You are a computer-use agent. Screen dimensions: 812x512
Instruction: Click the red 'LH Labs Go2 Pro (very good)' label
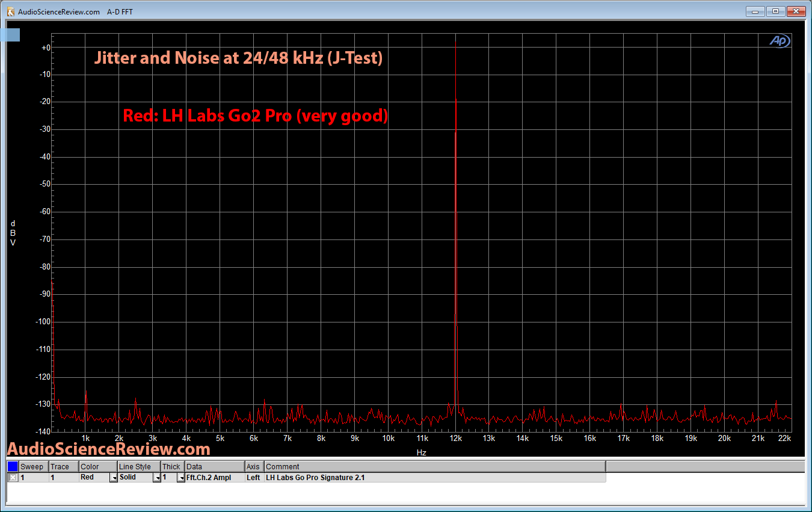point(255,115)
